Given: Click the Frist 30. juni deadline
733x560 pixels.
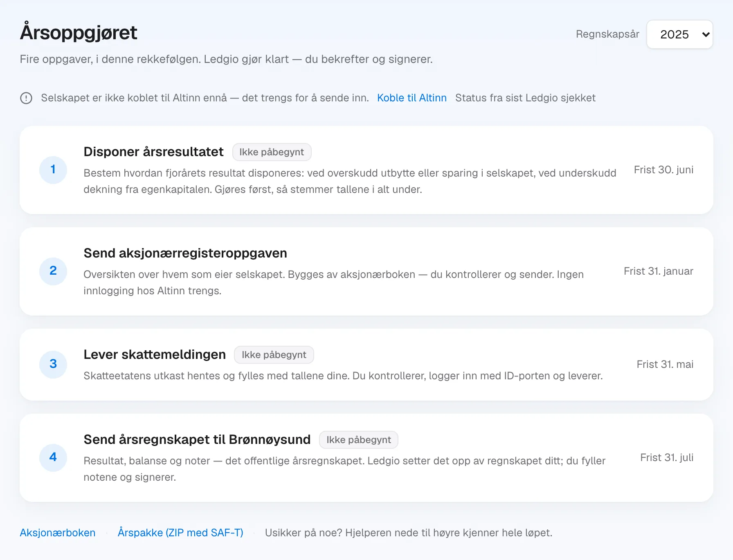Looking at the screenshot, I should (663, 170).
